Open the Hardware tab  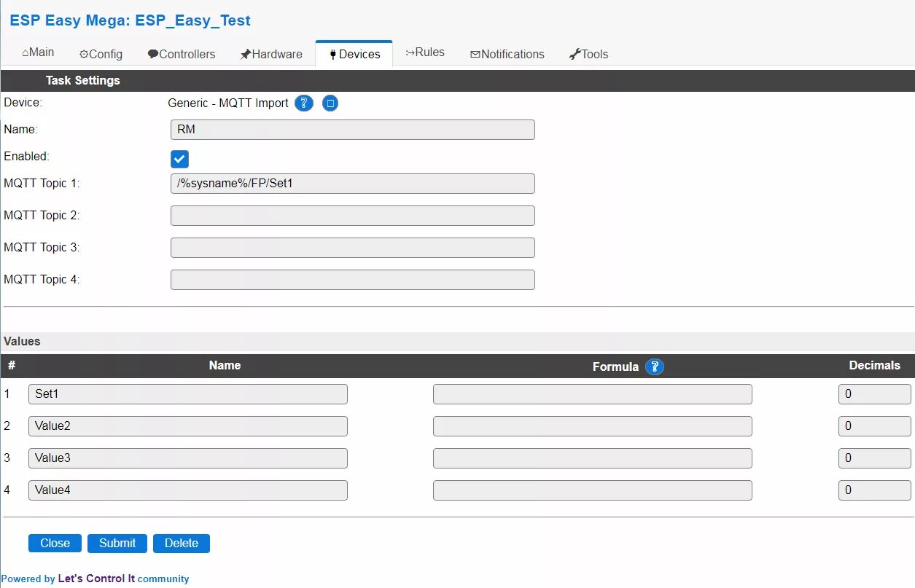[271, 54]
